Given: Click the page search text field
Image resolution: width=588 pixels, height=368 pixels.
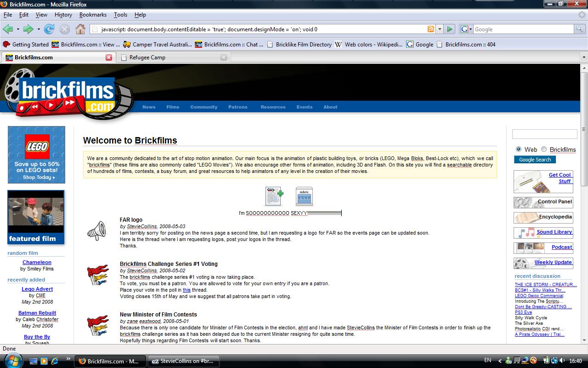Looking at the screenshot, I should [544, 134].
